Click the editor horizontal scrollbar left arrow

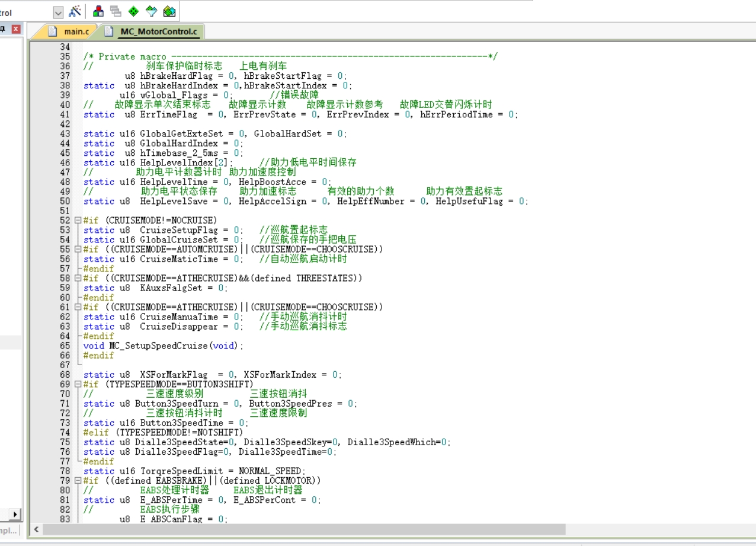coord(36,529)
